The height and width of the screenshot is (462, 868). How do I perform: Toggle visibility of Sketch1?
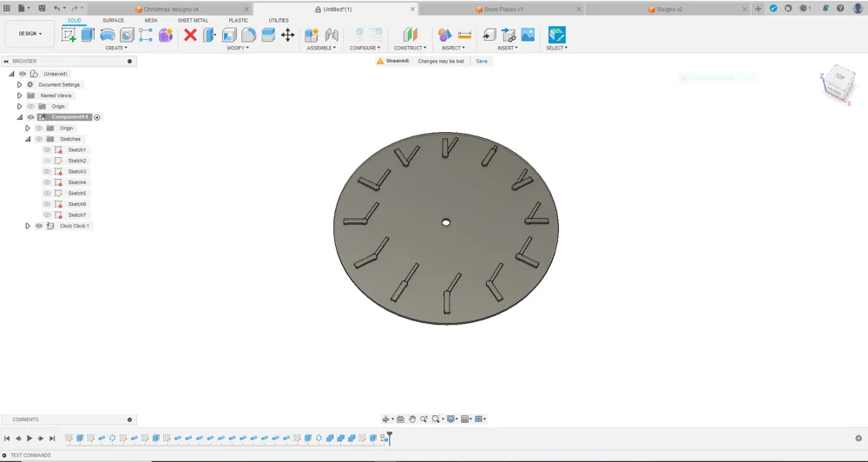pyautogui.click(x=47, y=150)
